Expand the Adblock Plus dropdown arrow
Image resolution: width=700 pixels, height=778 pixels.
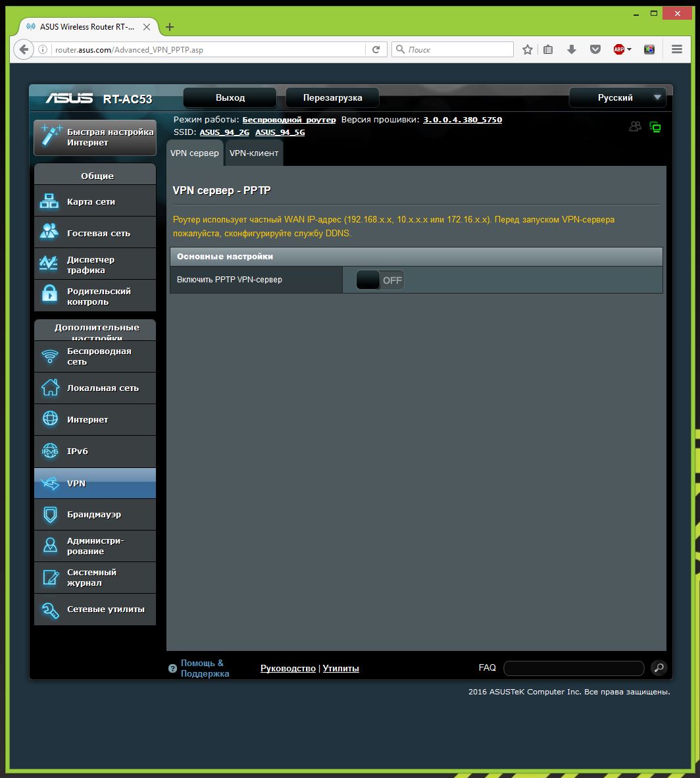click(x=630, y=49)
